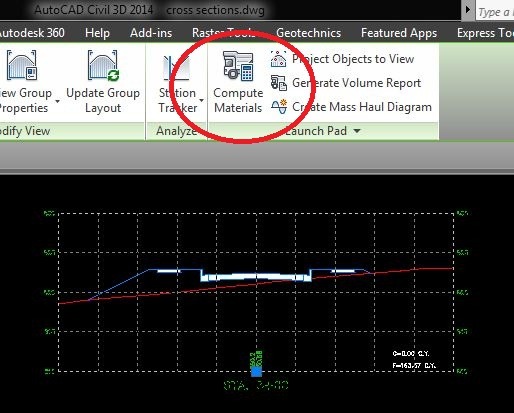Click the Create Mass Haul Diagram icon
This screenshot has width=514, height=413.
coord(279,107)
